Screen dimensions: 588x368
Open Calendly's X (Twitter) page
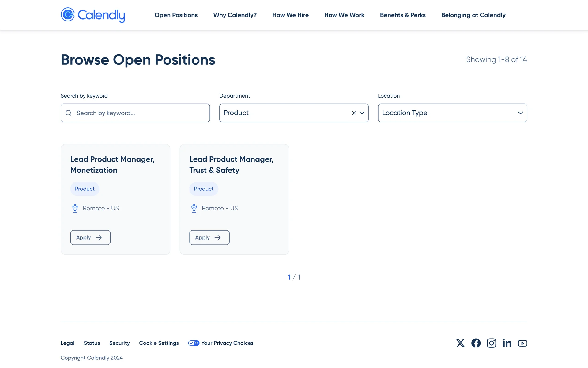pyautogui.click(x=460, y=343)
